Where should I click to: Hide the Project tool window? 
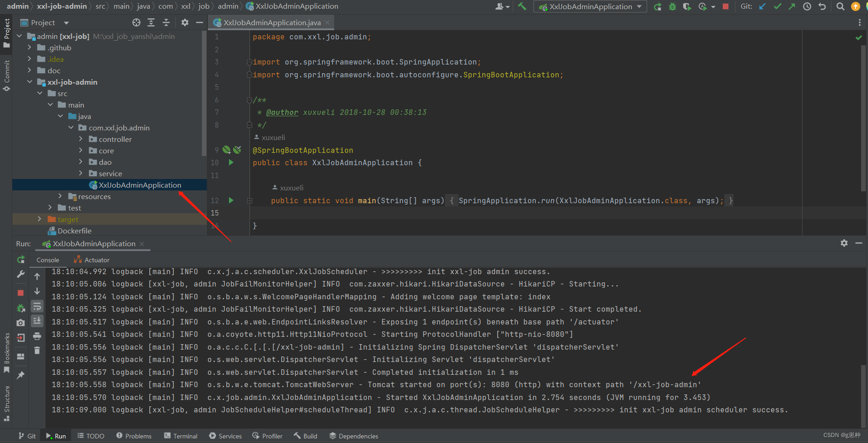pyautogui.click(x=200, y=22)
